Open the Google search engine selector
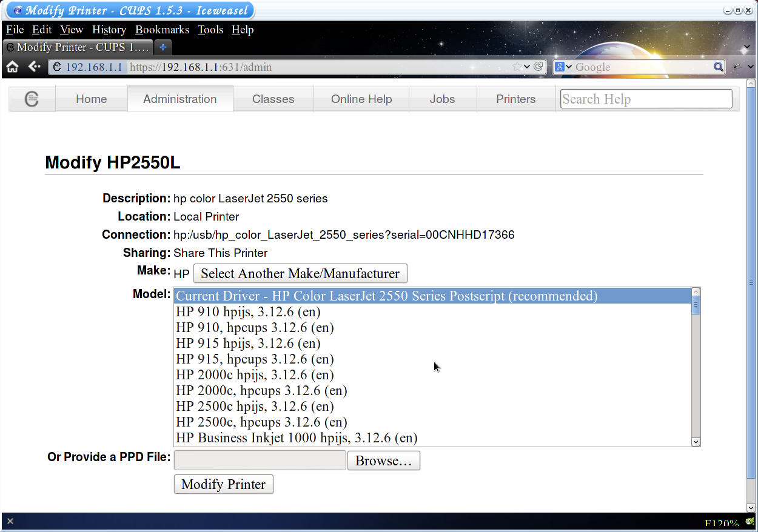758x532 pixels. [x=563, y=67]
